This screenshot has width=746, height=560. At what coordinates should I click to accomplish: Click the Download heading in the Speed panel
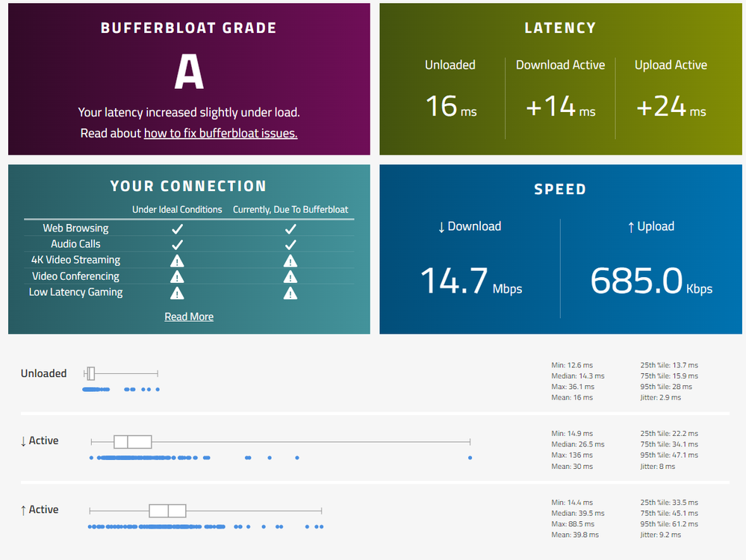(x=469, y=226)
